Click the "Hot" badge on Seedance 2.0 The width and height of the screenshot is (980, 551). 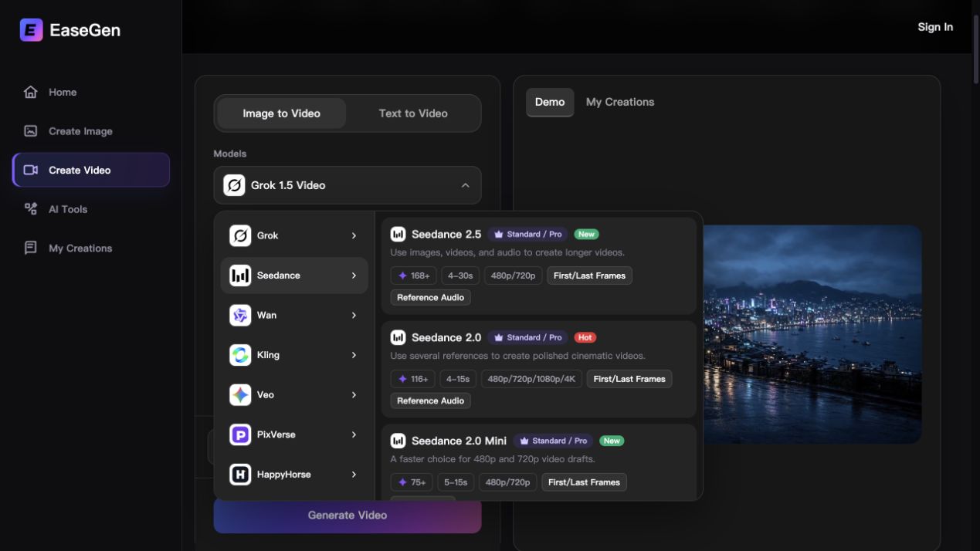tap(585, 337)
